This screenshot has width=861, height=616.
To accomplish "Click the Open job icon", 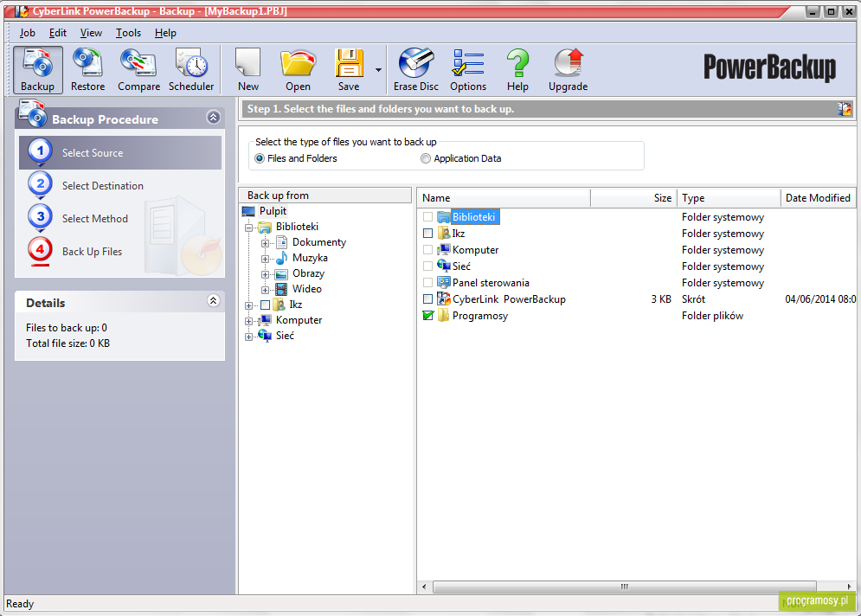I will (299, 70).
